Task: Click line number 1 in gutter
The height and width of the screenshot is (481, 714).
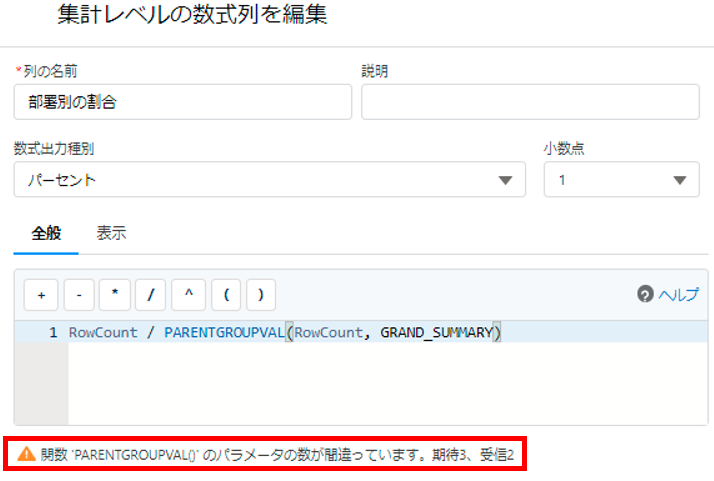Action: [x=53, y=333]
